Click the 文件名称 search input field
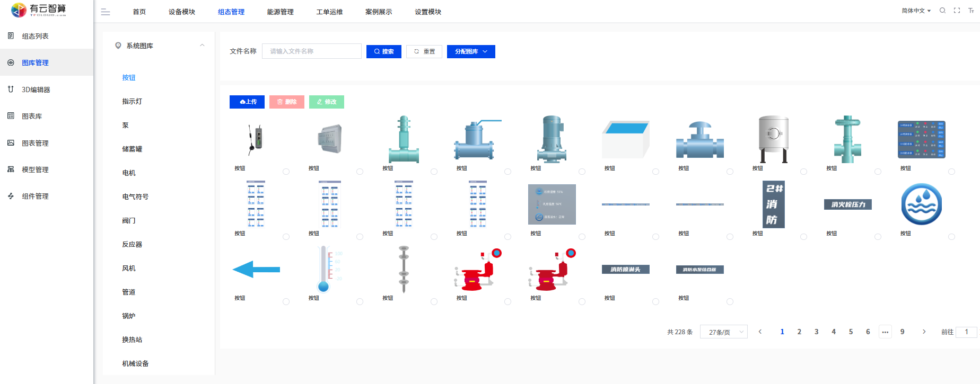This screenshot has width=980, height=384. [x=311, y=51]
